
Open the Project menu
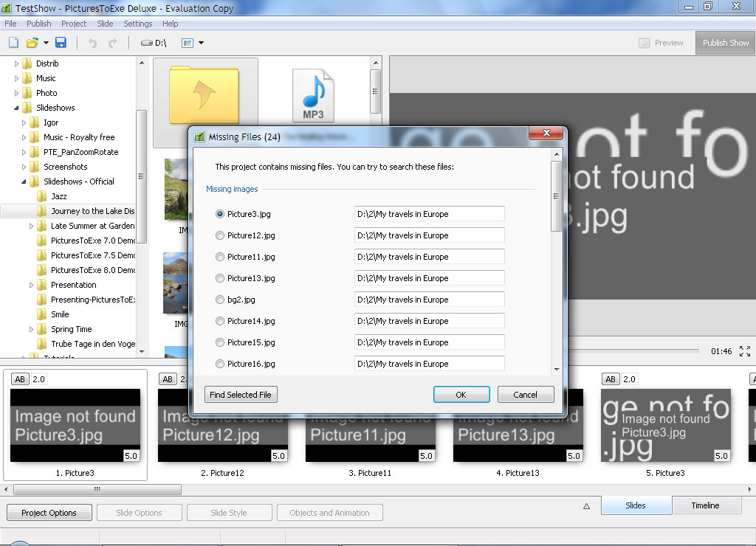click(x=74, y=24)
